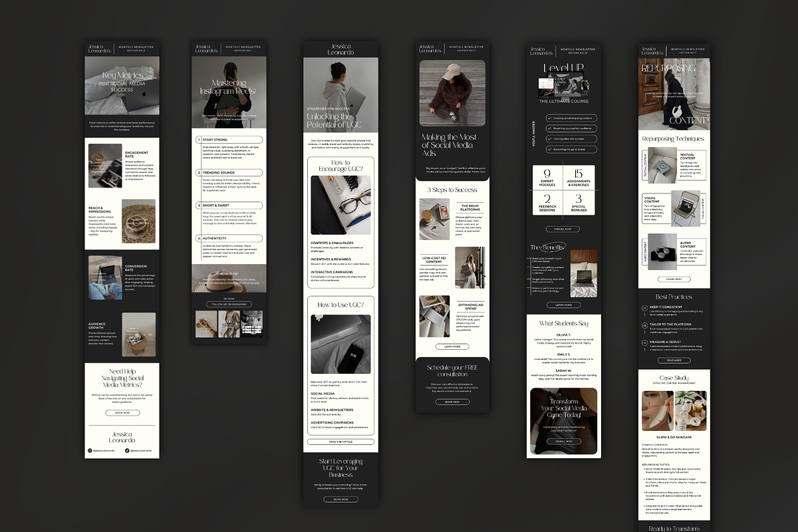Click Read More under Best Practices

pos(674,360)
